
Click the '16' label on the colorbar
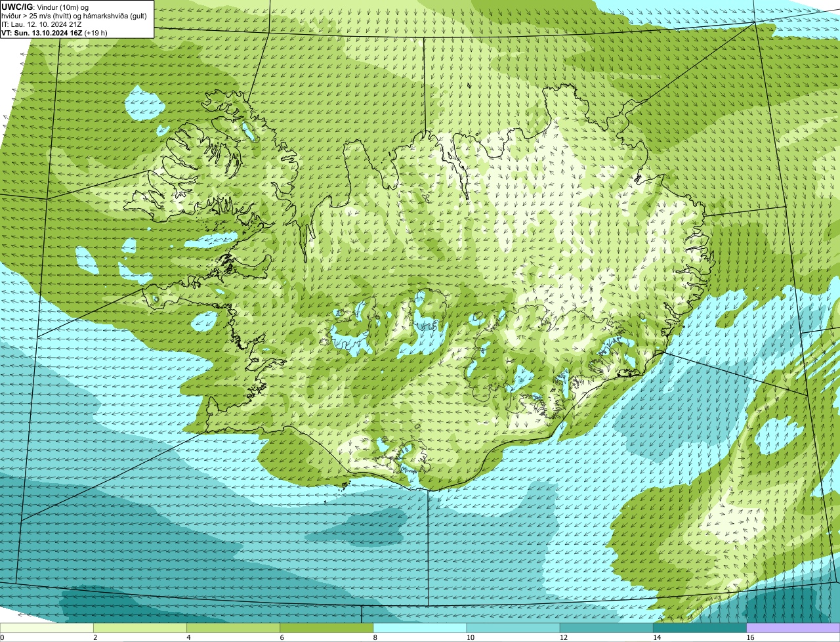pos(750,637)
